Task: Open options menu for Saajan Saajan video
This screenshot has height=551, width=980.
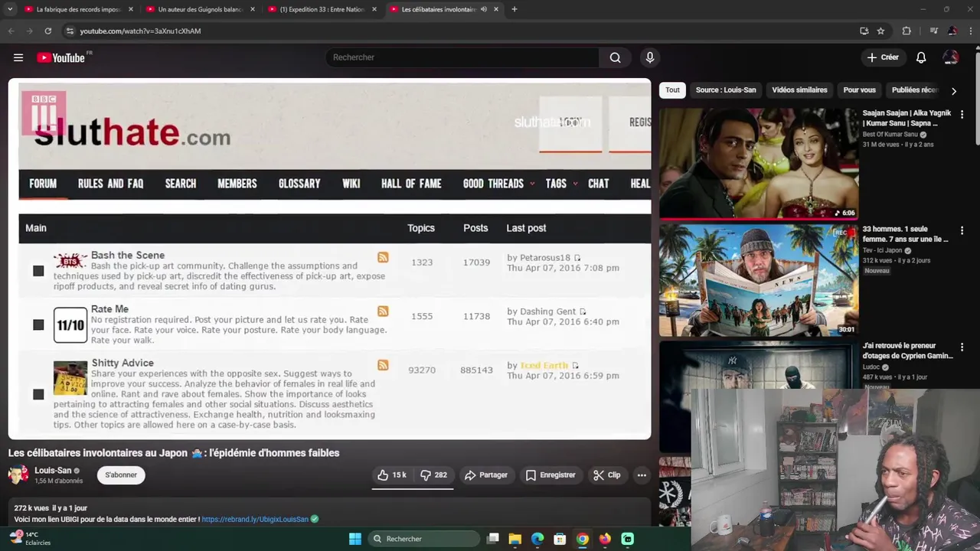Action: (962, 114)
